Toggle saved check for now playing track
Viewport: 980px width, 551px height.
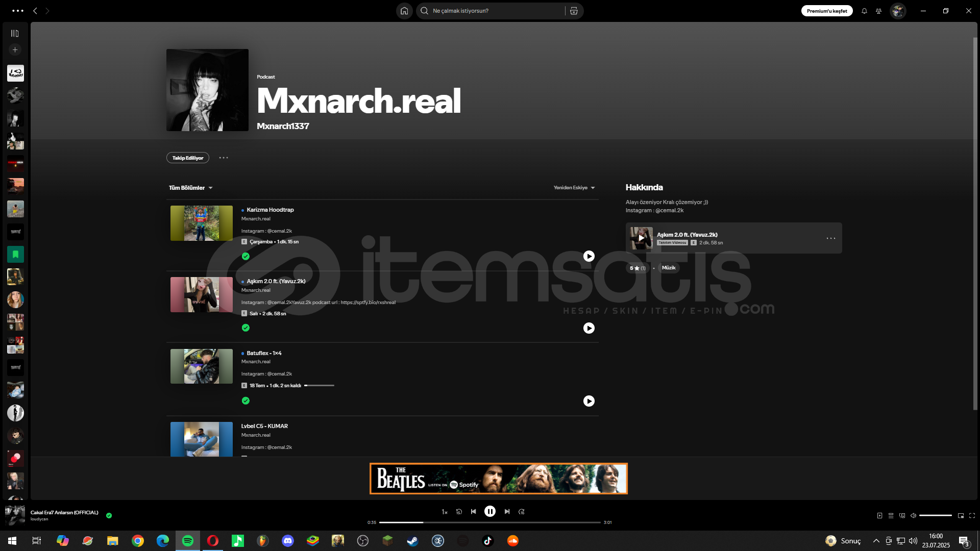(x=109, y=515)
